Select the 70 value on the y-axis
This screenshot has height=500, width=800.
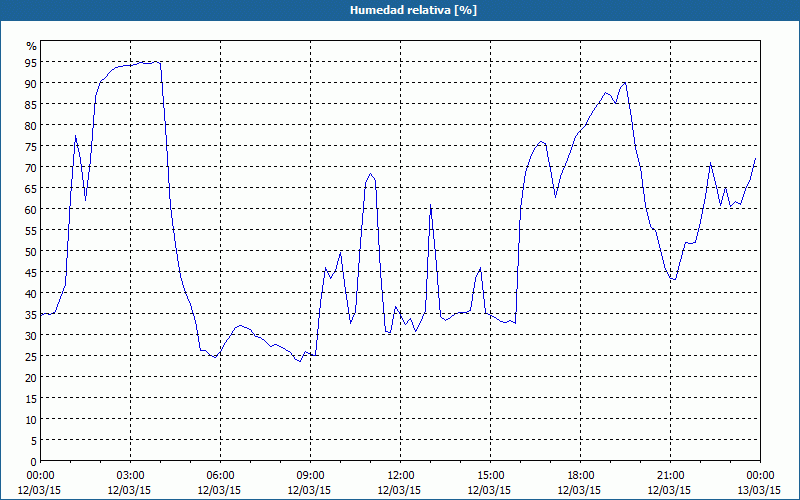coord(31,167)
